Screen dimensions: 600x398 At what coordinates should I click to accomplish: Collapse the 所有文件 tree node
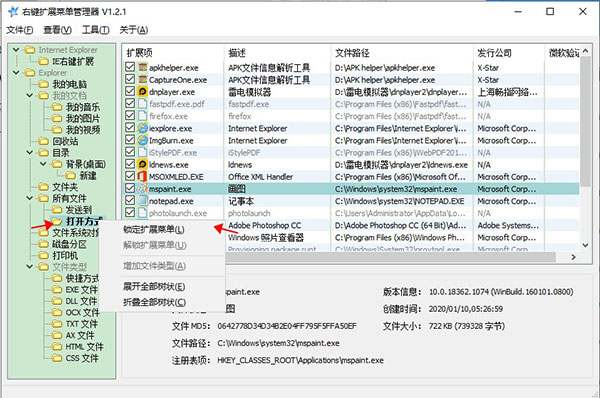(29, 198)
